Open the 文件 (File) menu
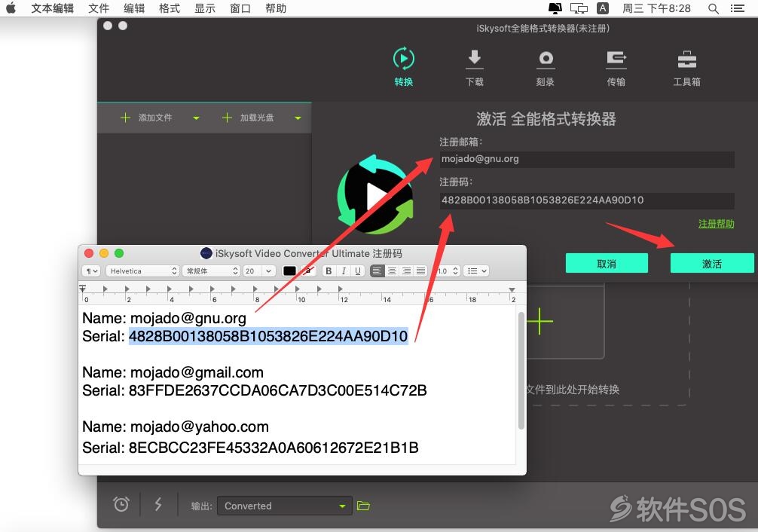The height and width of the screenshot is (532, 758). point(99,8)
